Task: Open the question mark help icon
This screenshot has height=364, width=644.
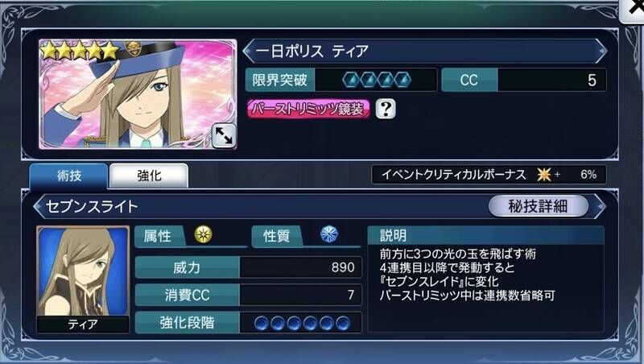Action: [x=386, y=109]
